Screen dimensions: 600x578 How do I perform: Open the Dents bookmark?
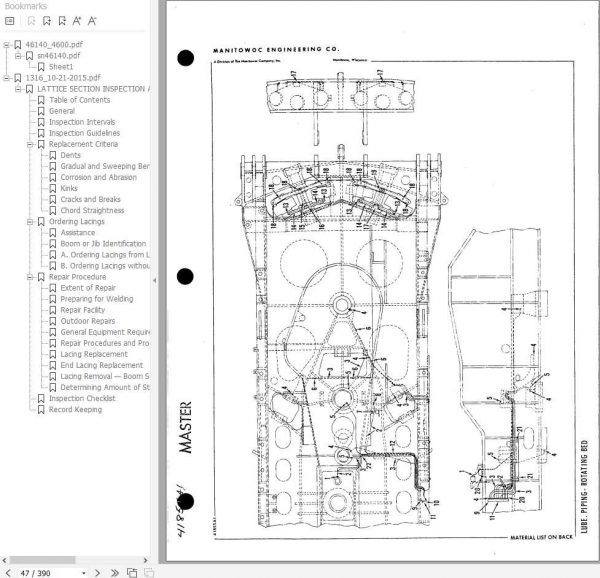70,155
